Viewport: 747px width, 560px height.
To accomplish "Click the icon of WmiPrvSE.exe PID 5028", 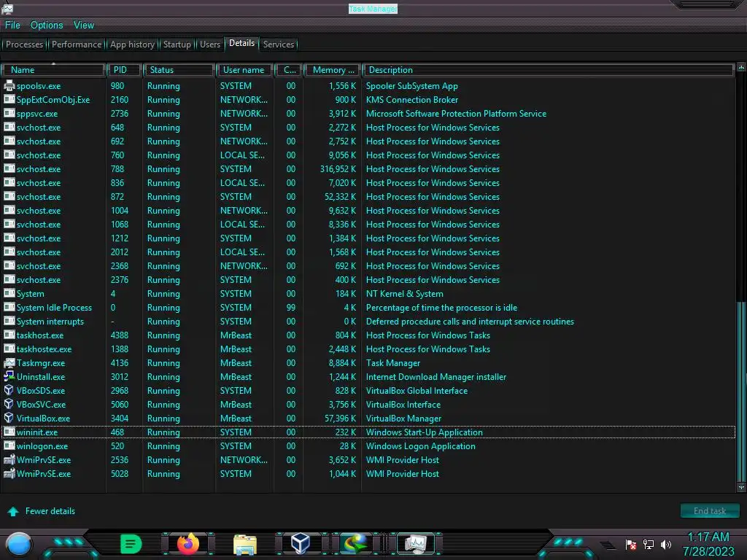I will (9, 474).
